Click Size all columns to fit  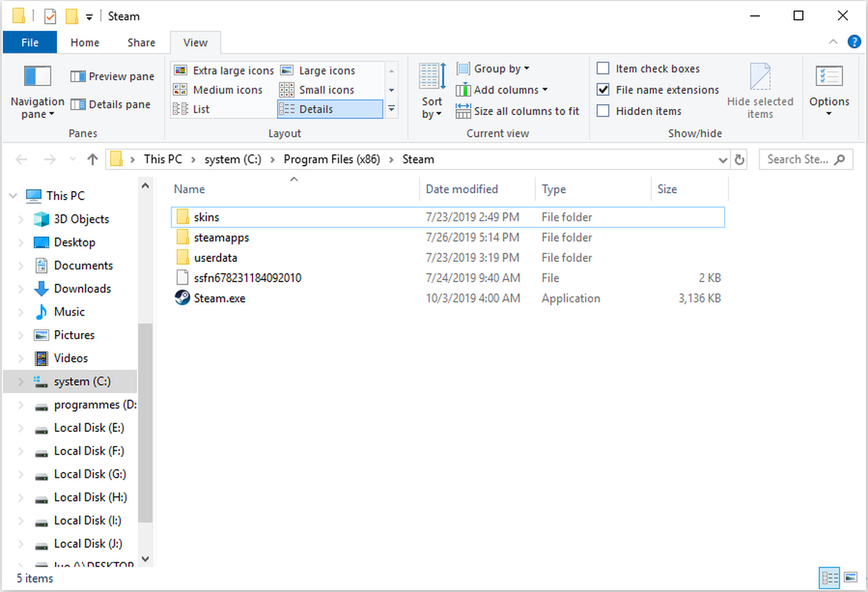click(517, 111)
